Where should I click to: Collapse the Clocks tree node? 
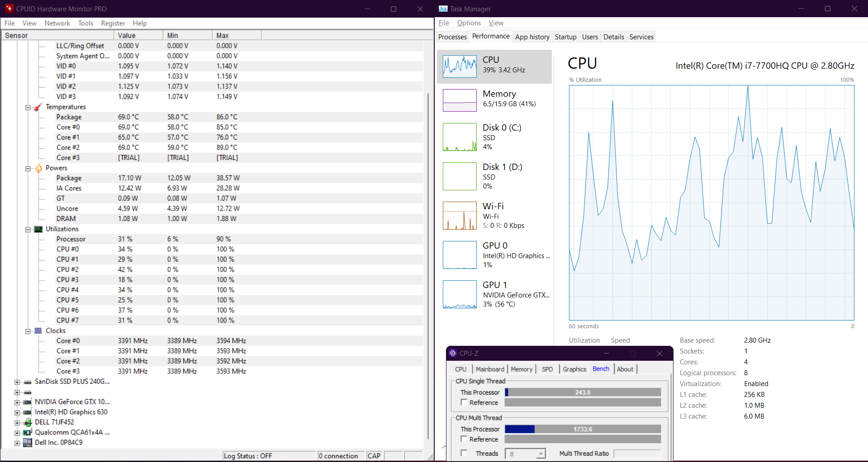(28, 331)
